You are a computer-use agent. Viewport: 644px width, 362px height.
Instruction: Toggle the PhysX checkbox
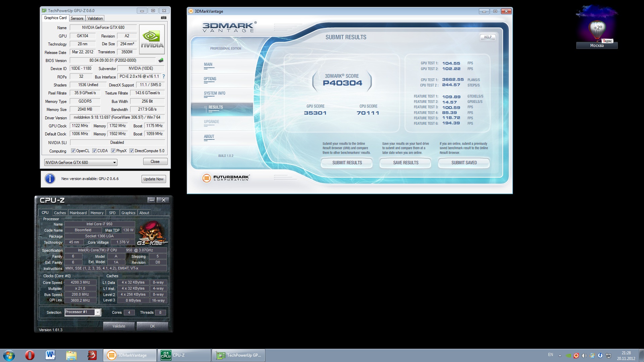coord(113,151)
